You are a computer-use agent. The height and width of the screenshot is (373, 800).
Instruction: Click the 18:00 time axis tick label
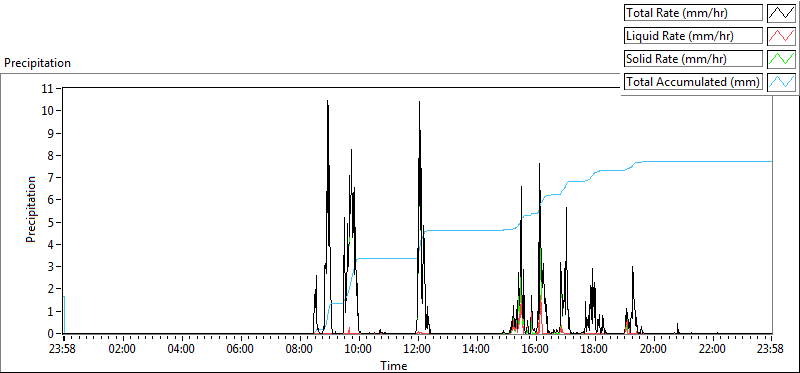[595, 350]
